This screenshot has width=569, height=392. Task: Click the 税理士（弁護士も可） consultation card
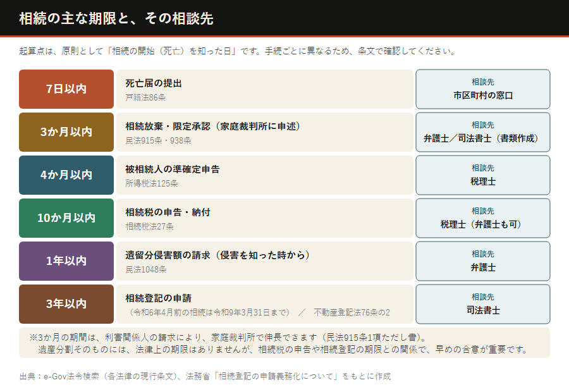(x=483, y=218)
